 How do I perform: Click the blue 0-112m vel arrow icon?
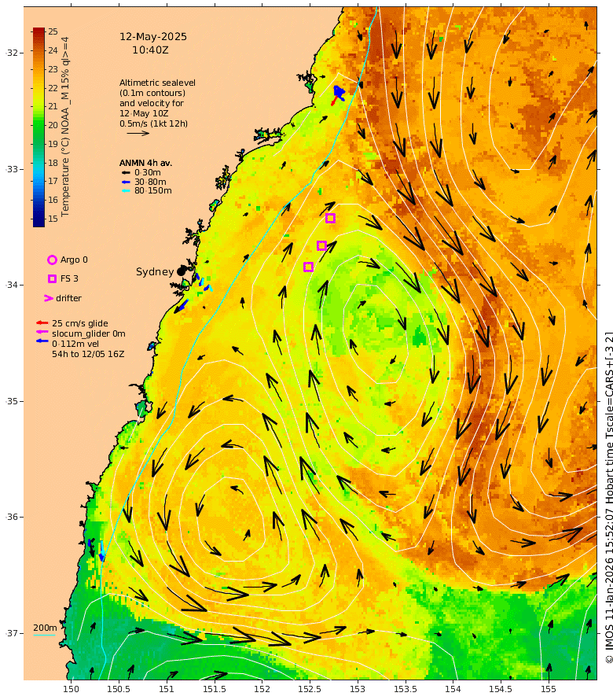pyautogui.click(x=42, y=341)
